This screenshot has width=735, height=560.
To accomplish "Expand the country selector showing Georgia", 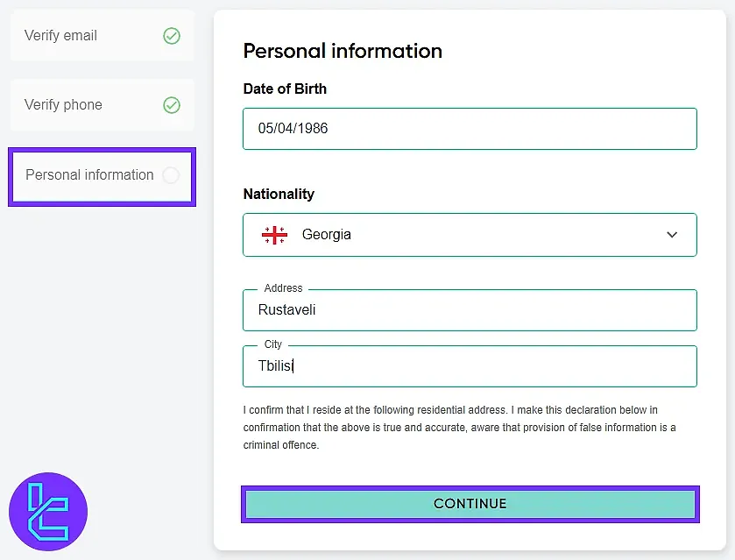I will pyautogui.click(x=470, y=234).
